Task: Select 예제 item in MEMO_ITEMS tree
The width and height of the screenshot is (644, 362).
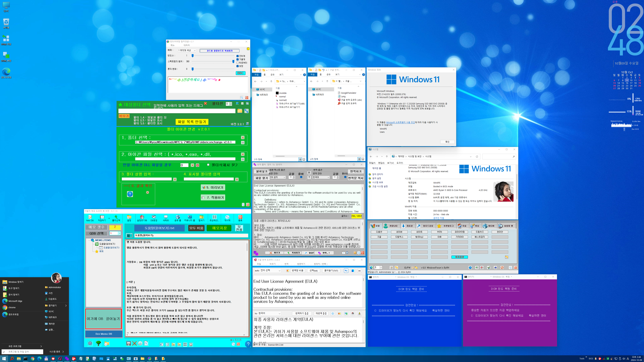Action: click(101, 251)
